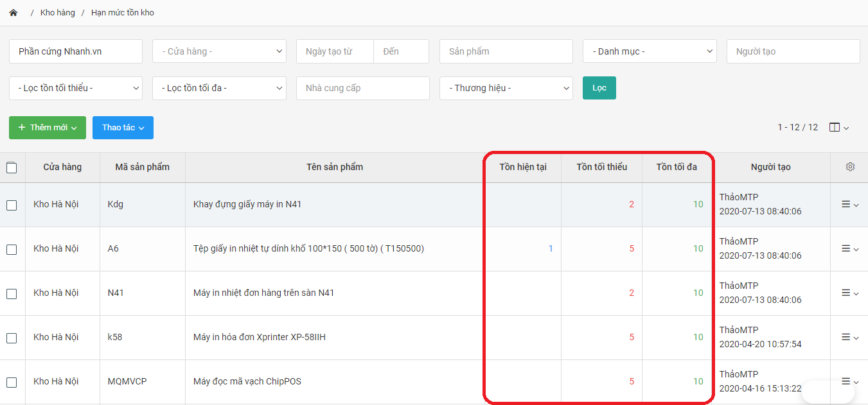Screen dimensions: 868x405
Task: Go to Kho hàng in breadcrumb
Action: 57,13
